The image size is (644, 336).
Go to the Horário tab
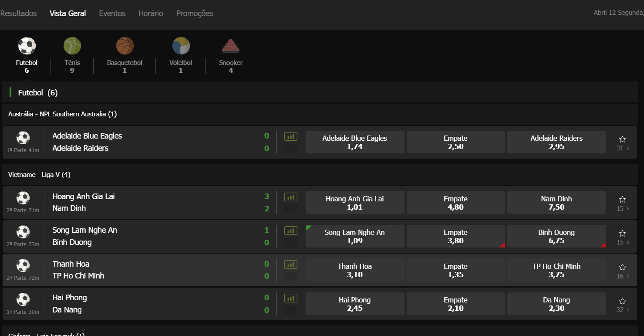151,14
